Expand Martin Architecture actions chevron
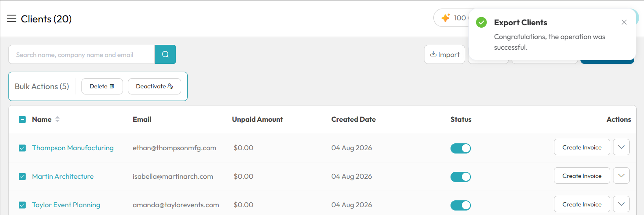This screenshot has height=215, width=644. point(621,176)
